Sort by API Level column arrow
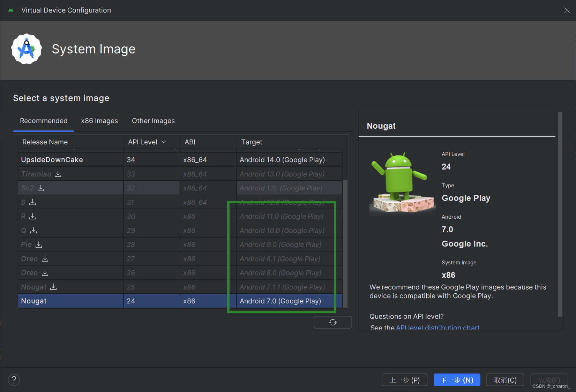Screen dimensions: 576x392 coord(164,142)
